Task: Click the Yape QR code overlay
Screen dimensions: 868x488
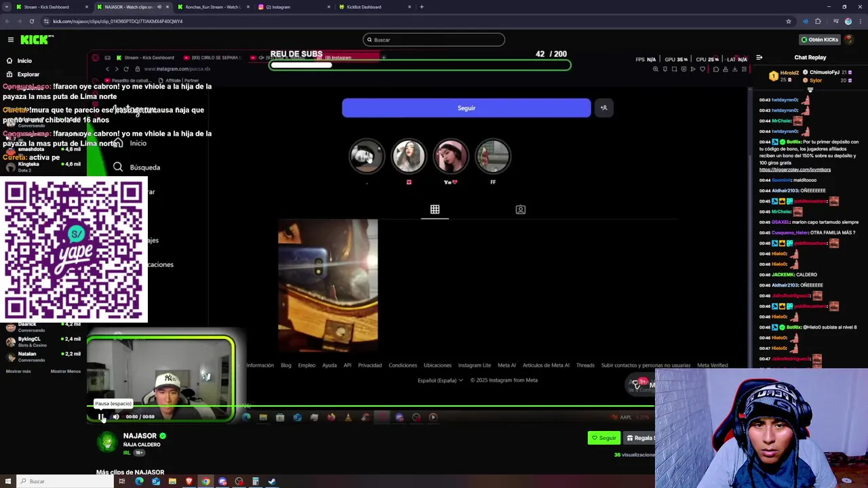Action: point(74,249)
